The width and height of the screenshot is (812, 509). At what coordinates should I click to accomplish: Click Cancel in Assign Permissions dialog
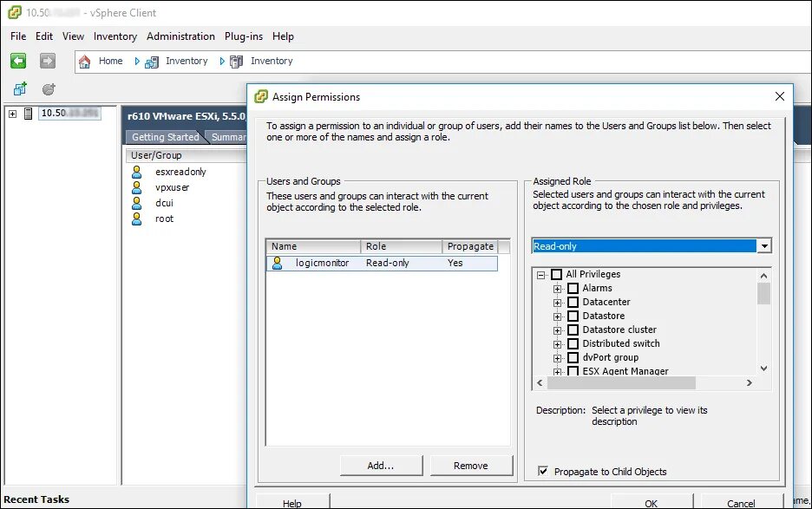(741, 502)
